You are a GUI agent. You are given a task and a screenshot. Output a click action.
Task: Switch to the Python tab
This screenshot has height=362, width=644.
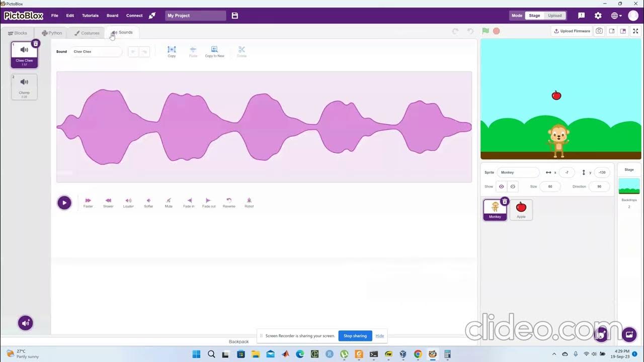click(x=52, y=33)
